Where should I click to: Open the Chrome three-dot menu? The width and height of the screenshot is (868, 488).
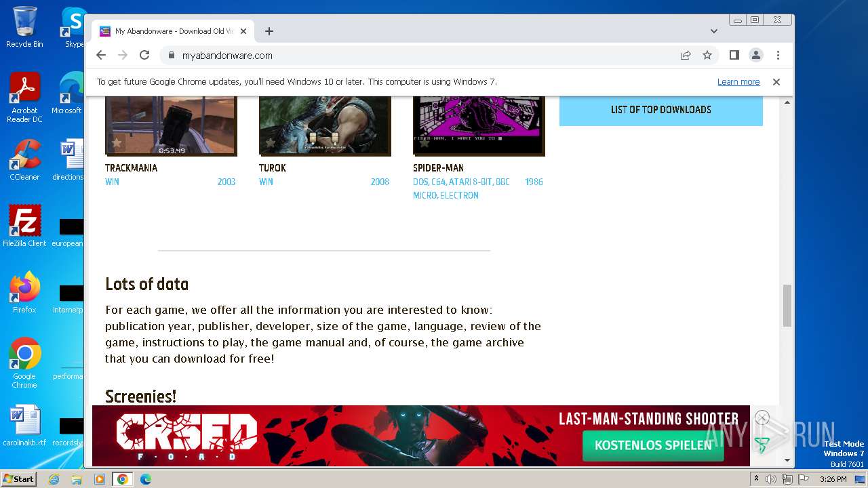pos(778,56)
